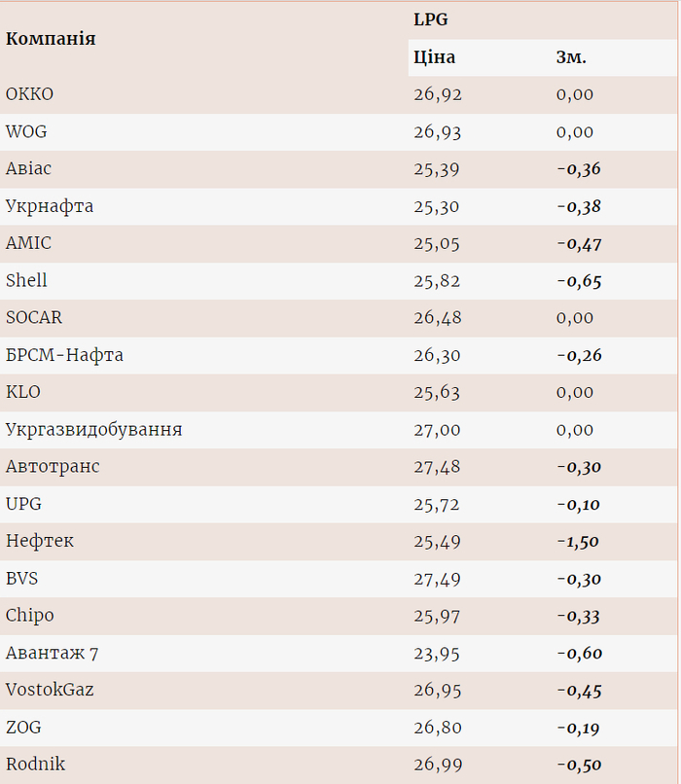The image size is (681, 784).
Task: Select the Ціна subheader
Action: coord(434,57)
